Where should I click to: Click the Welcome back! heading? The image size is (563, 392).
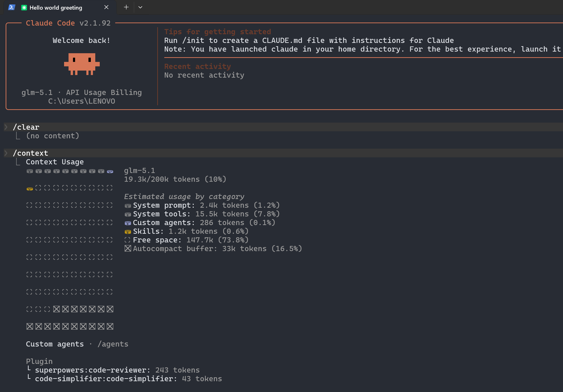click(x=81, y=40)
